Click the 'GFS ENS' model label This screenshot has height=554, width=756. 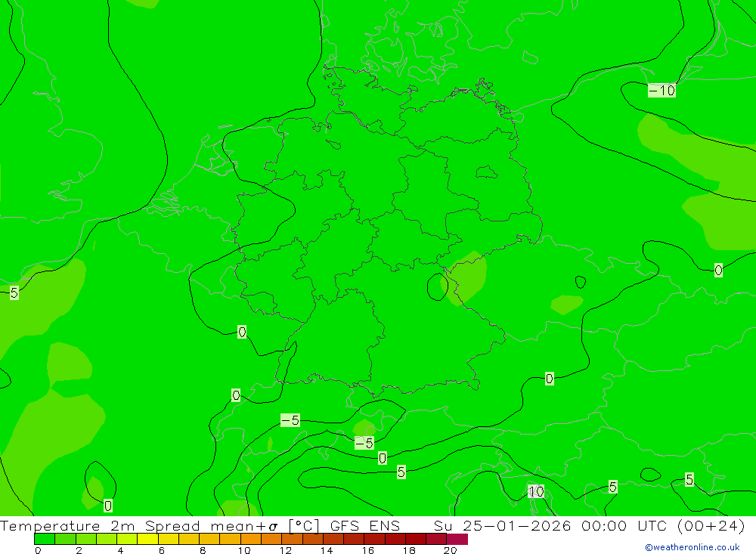[365, 525]
